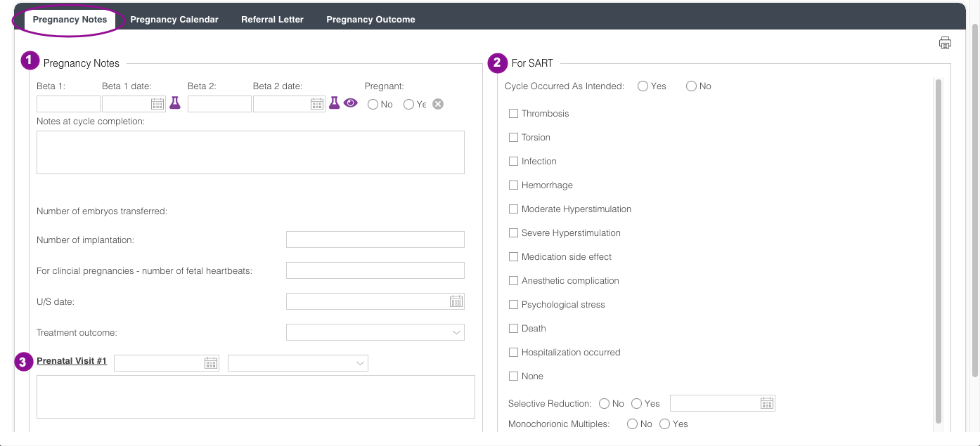Clear Pregnant selection with the X icon
This screenshot has width=980, height=446.
438,104
